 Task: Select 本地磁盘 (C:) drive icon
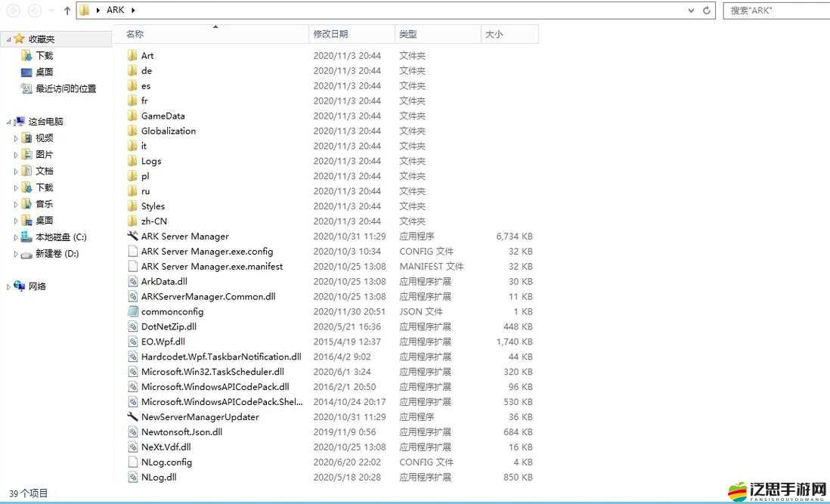[x=26, y=237]
